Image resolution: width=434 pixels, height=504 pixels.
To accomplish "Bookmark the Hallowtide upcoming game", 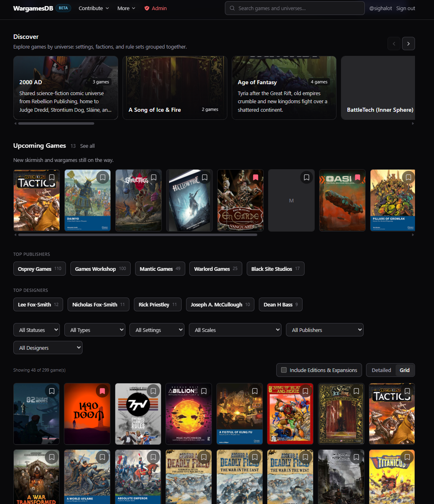I will 205,177.
